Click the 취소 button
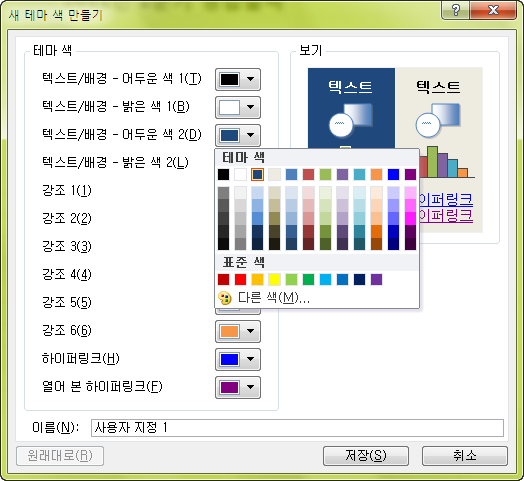This screenshot has width=524, height=481. pos(465,455)
